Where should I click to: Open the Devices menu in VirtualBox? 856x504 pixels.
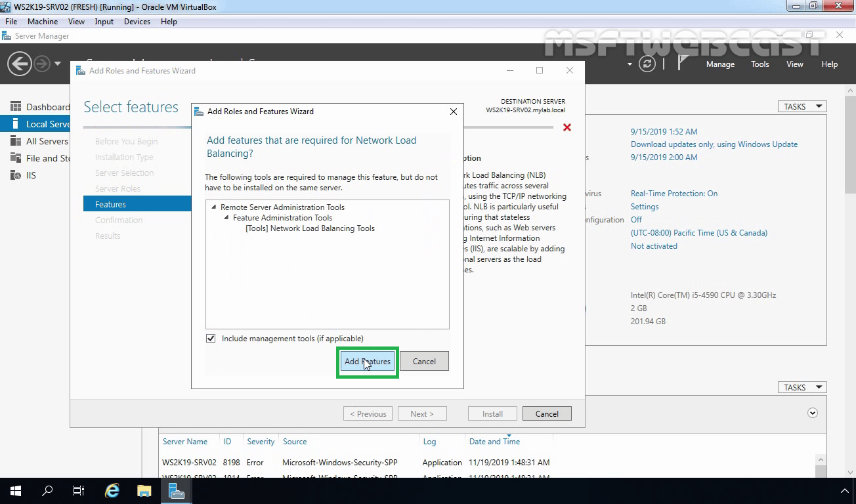(x=137, y=21)
